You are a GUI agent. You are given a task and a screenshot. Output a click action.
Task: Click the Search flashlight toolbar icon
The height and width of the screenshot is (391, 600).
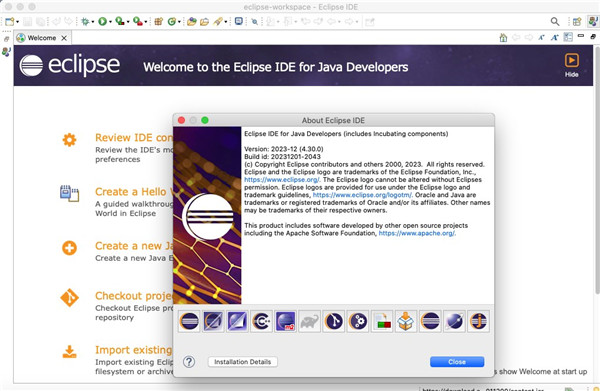coord(218,22)
